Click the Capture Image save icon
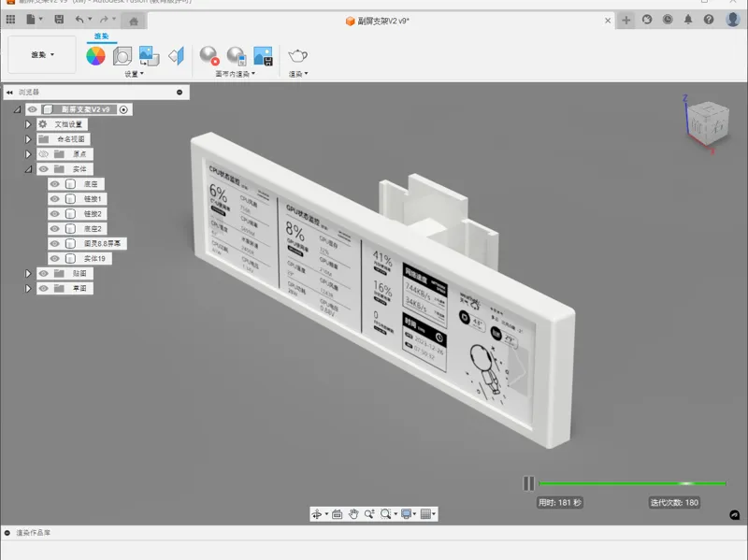Viewport: 748px width, 560px height. click(x=263, y=56)
